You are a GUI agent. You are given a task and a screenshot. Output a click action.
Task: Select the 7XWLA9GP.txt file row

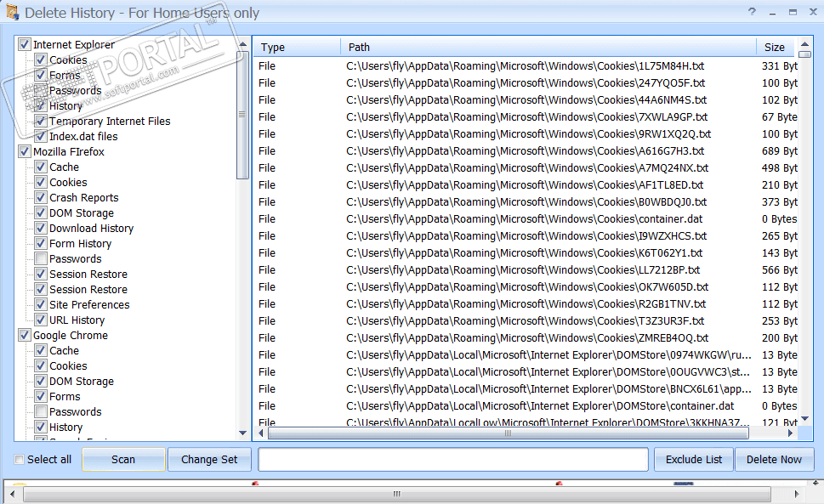pos(526,116)
